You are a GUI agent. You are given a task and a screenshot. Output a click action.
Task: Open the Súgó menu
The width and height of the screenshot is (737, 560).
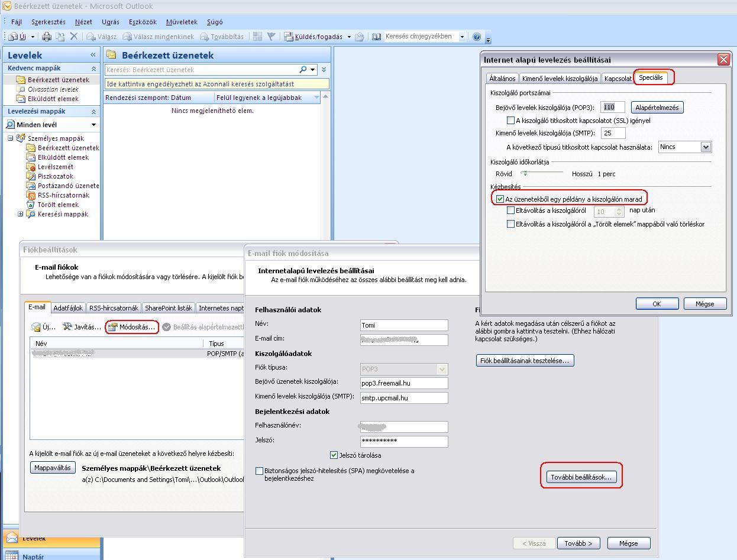[x=215, y=22]
